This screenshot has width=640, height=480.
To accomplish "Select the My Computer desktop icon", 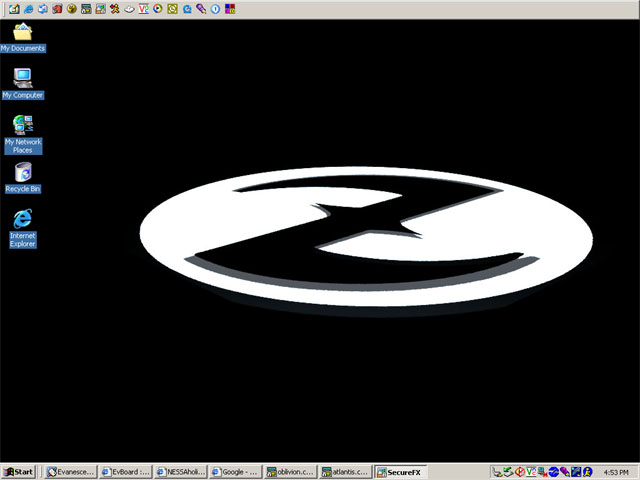I will [x=23, y=84].
